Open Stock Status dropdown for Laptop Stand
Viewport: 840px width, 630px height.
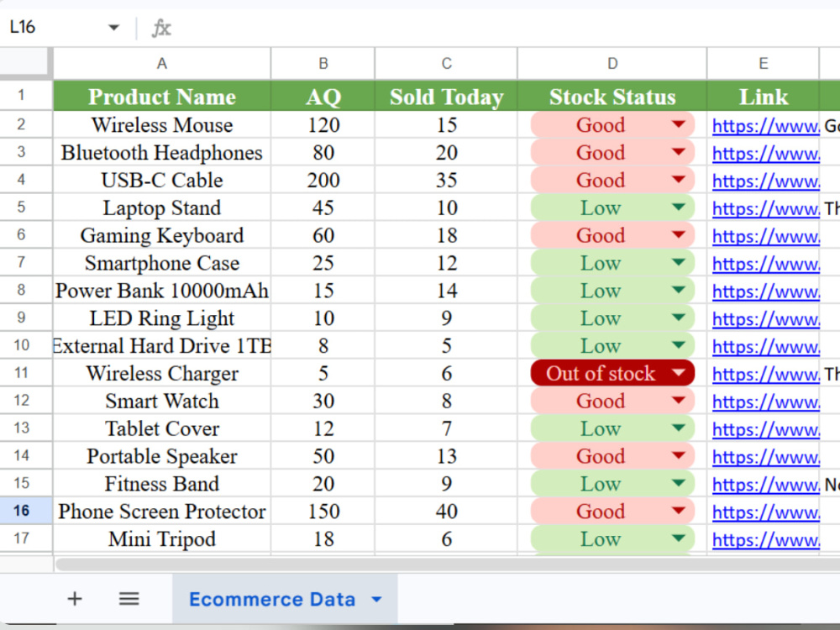[678, 207]
